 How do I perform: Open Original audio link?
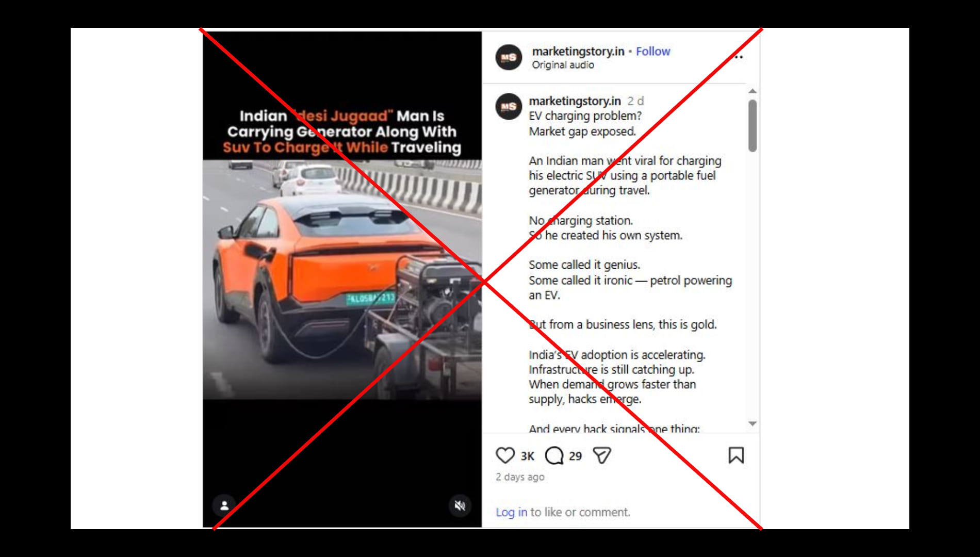(x=563, y=65)
